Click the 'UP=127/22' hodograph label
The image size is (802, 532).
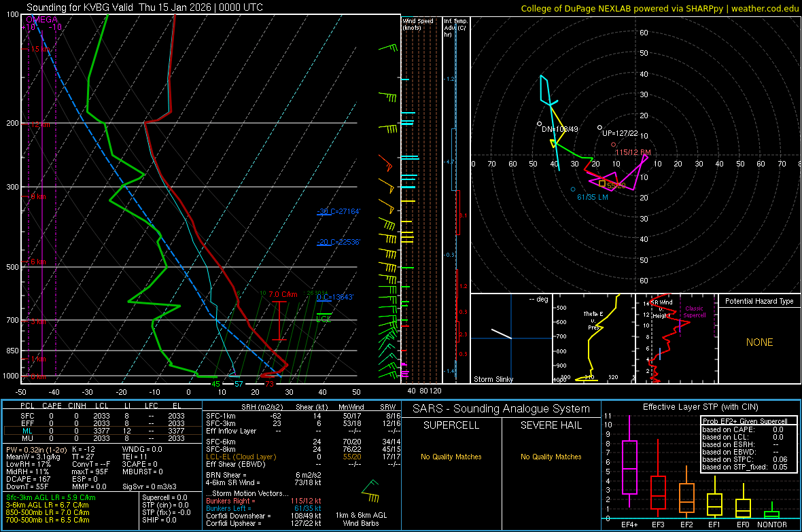620,133
